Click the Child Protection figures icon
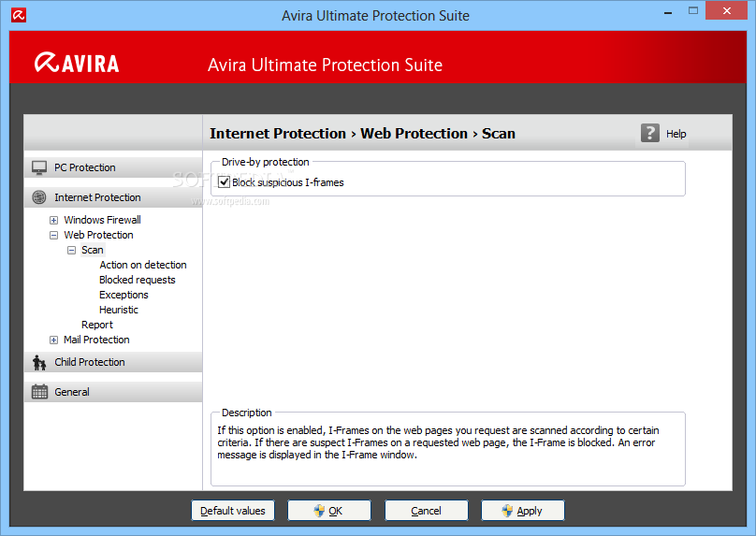This screenshot has height=536, width=756. pyautogui.click(x=39, y=362)
